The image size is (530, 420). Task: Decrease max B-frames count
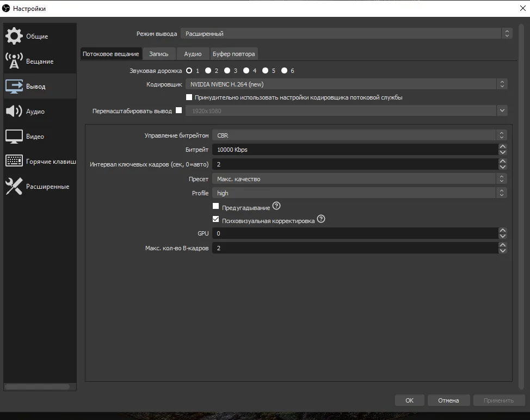pyautogui.click(x=503, y=251)
